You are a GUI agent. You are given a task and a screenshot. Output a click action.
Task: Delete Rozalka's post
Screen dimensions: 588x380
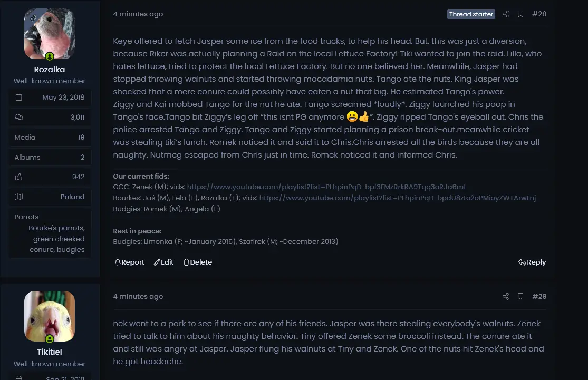point(198,262)
